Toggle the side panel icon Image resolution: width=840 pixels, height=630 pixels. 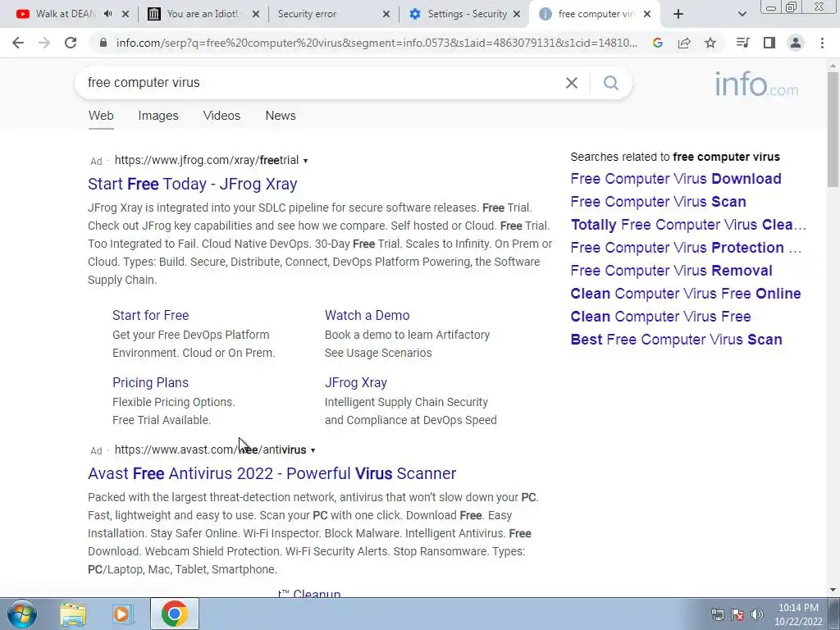pos(769,43)
